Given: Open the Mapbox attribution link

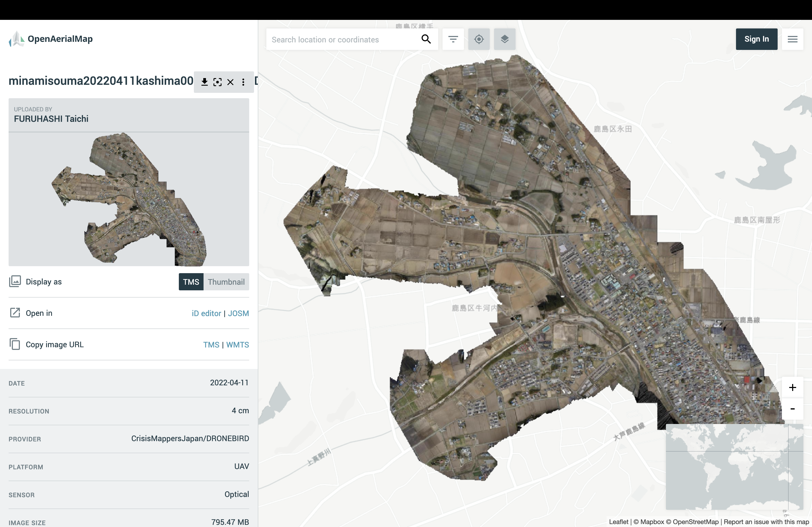Looking at the screenshot, I should click(x=648, y=522).
